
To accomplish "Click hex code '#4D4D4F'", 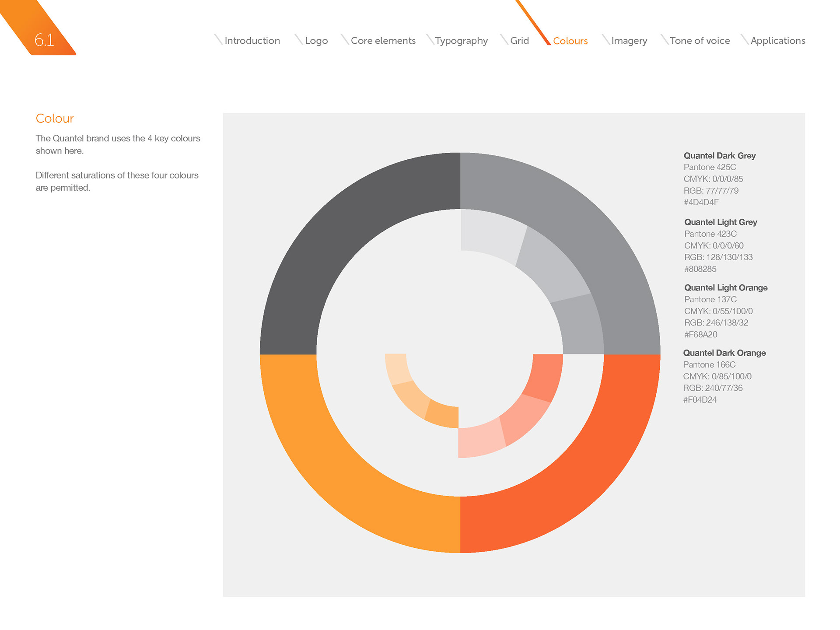I will (701, 202).
